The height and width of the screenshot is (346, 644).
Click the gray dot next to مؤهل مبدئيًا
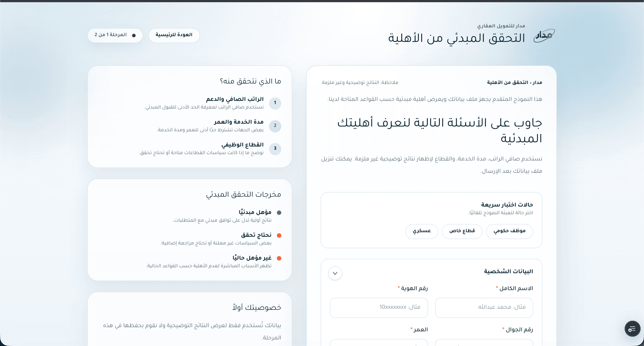click(280, 213)
